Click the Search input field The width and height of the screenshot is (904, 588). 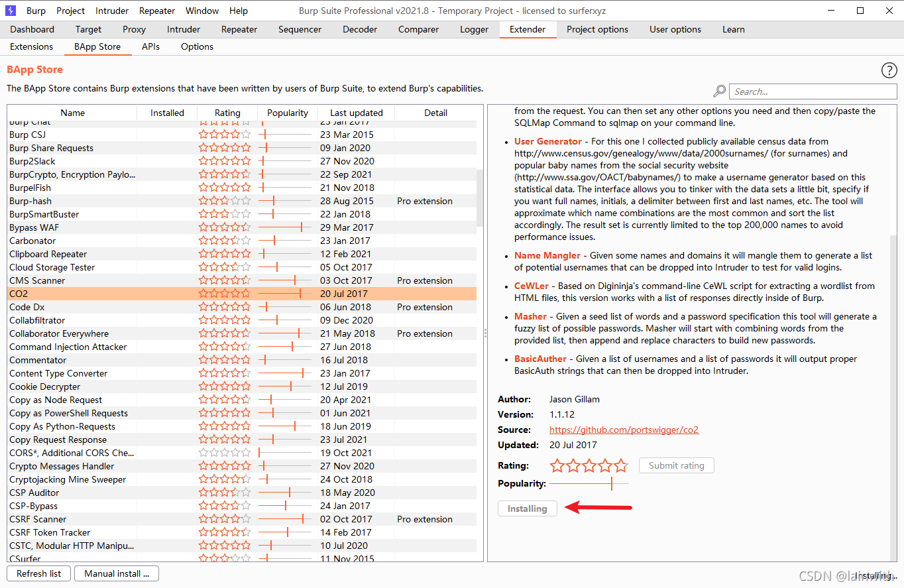click(x=813, y=91)
